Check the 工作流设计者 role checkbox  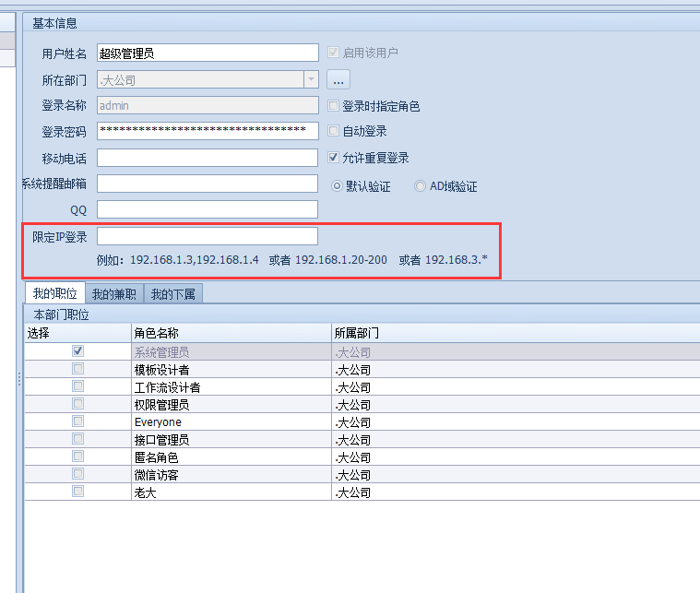point(78,386)
